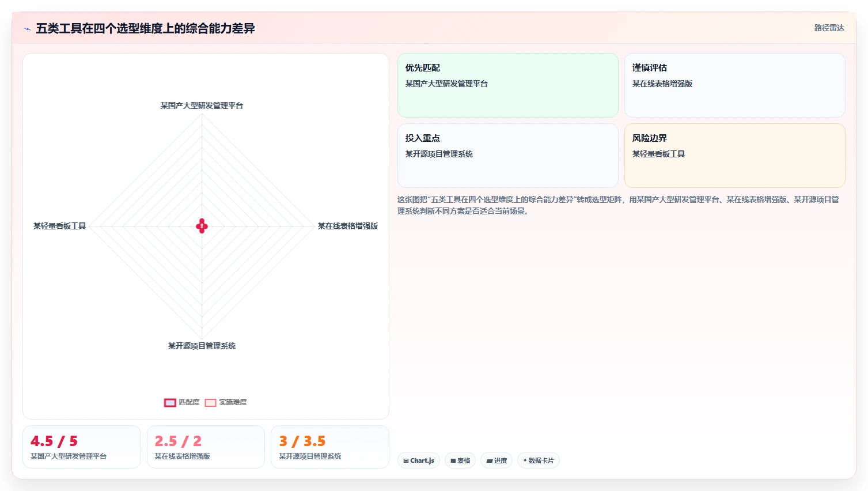This screenshot has width=868, height=491.
Task: Click the 数据卡片 tag
Action: [x=539, y=460]
